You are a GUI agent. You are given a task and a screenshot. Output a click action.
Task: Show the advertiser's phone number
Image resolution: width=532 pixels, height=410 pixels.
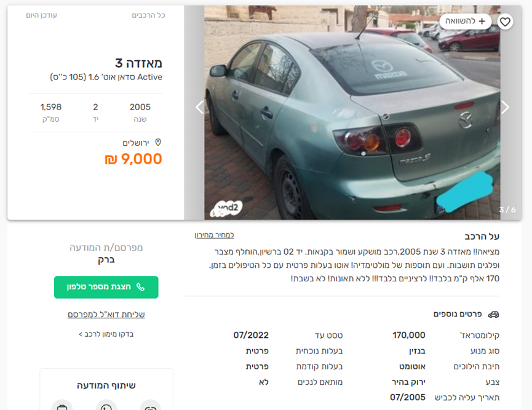tap(106, 287)
